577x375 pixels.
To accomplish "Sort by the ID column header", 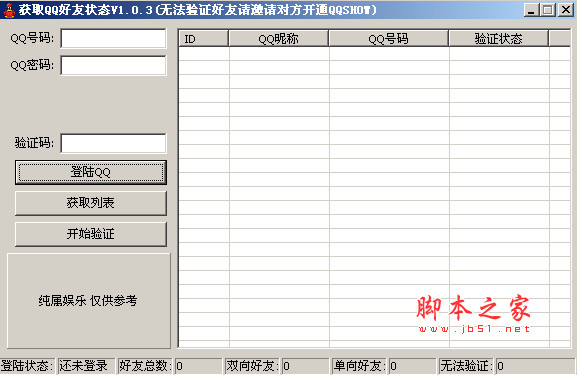I will (203, 39).
